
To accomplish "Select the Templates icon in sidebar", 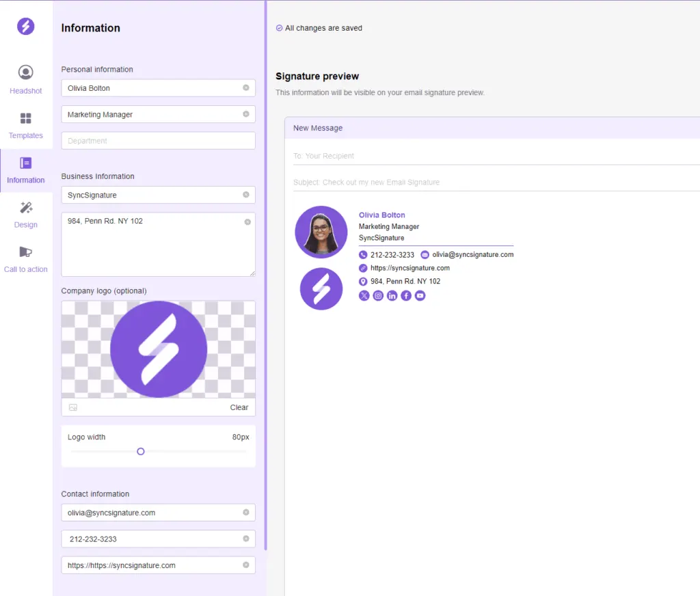I will 25,123.
